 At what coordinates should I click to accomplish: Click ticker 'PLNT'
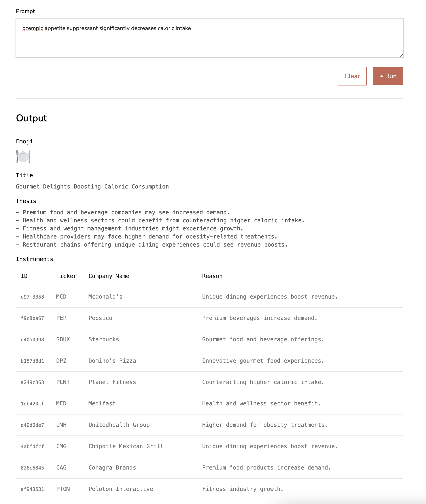(63, 382)
